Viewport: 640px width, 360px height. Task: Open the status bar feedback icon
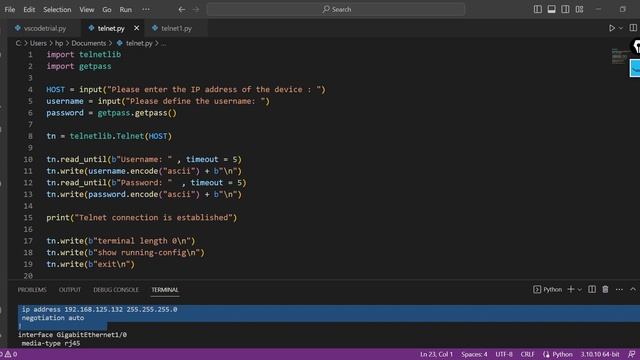(x=632, y=354)
